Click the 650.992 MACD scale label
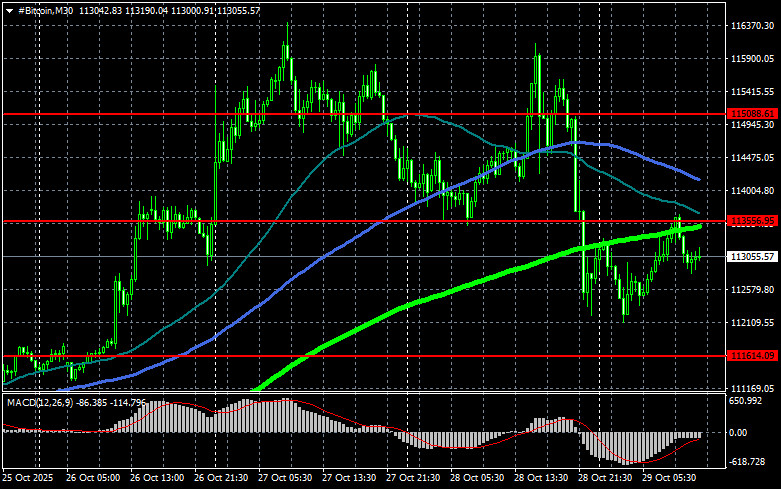 [x=745, y=401]
